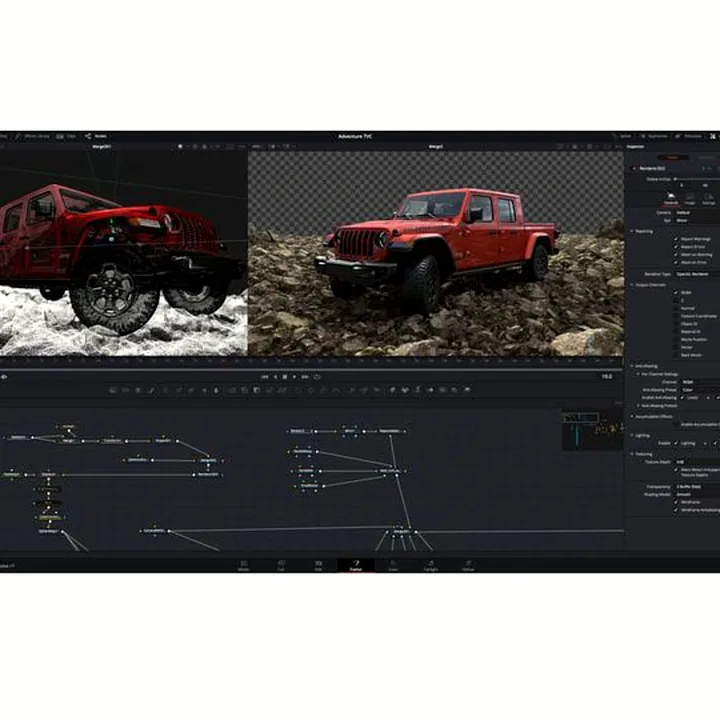Add a Renderer 3D node from the toolbar
This screenshot has height=720, width=720.
[467, 390]
